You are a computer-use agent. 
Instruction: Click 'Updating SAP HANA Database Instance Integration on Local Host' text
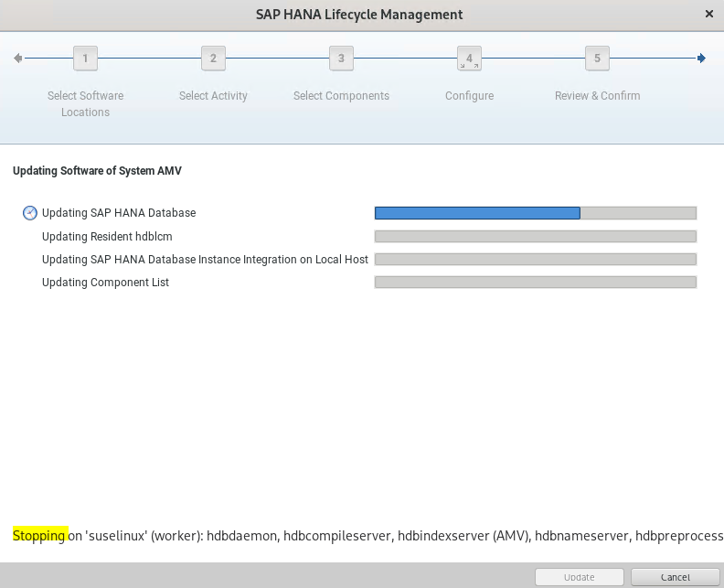205,260
